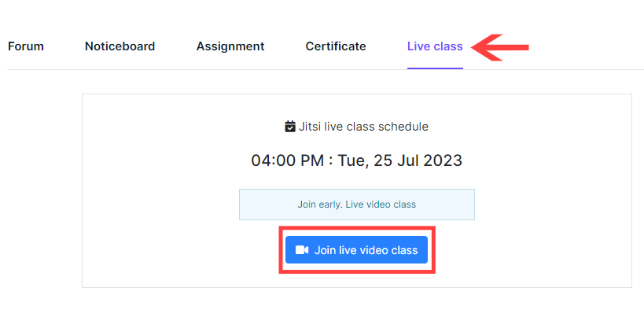This screenshot has width=644, height=328.
Task: Click the "Join early. Live video class" banner
Action: (356, 205)
